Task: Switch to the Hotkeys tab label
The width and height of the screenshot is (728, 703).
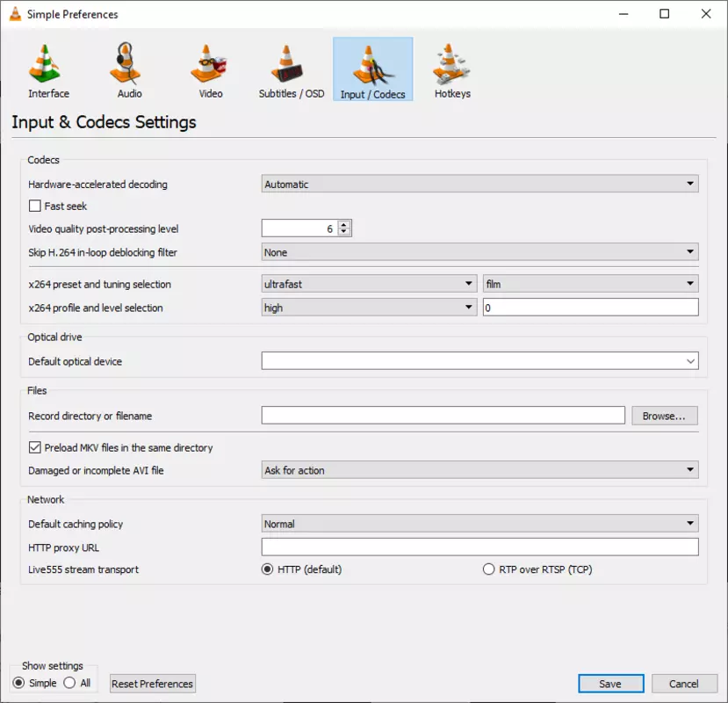Action: click(x=452, y=93)
